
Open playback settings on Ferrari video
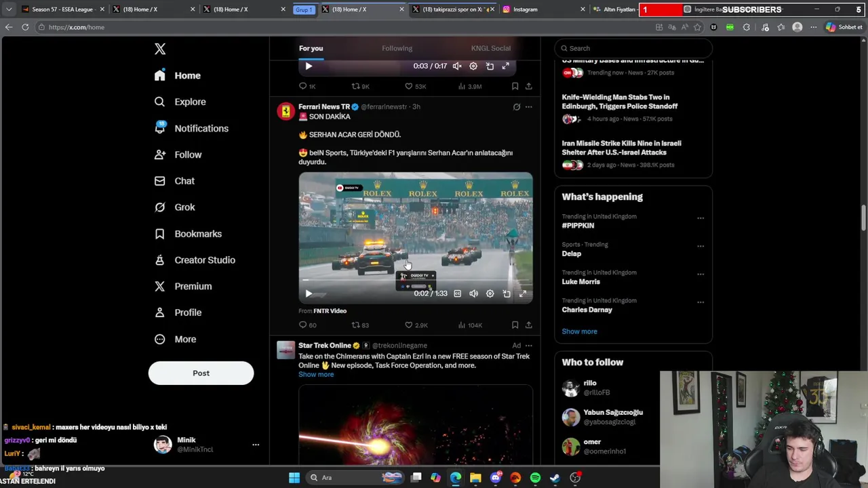pyautogui.click(x=490, y=293)
